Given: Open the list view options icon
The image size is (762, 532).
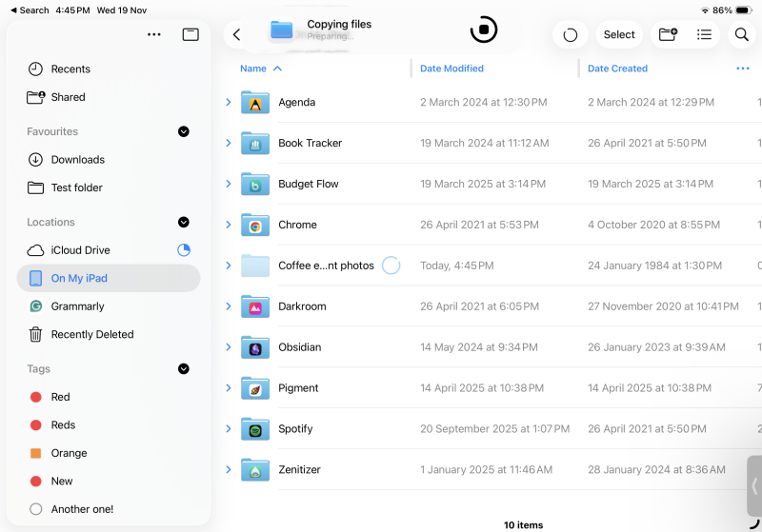Looking at the screenshot, I should [x=704, y=34].
